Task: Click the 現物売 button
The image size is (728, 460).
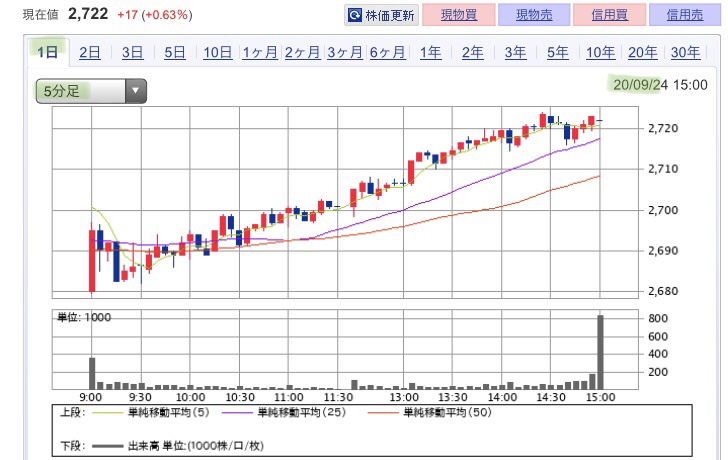Action: click(x=534, y=15)
